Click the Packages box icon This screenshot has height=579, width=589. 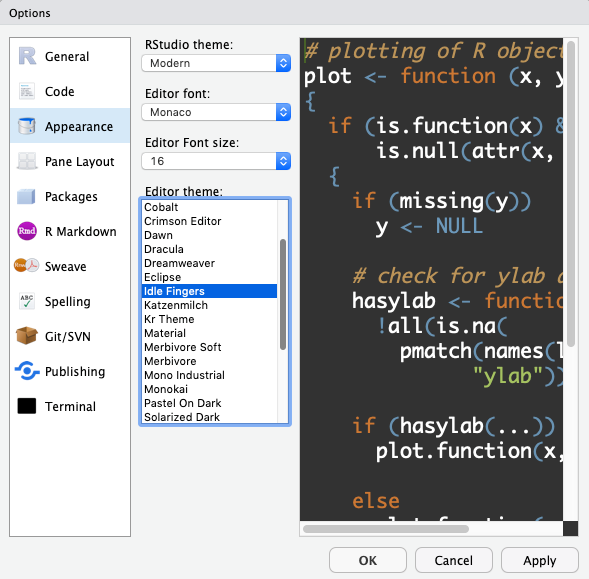coord(26,196)
